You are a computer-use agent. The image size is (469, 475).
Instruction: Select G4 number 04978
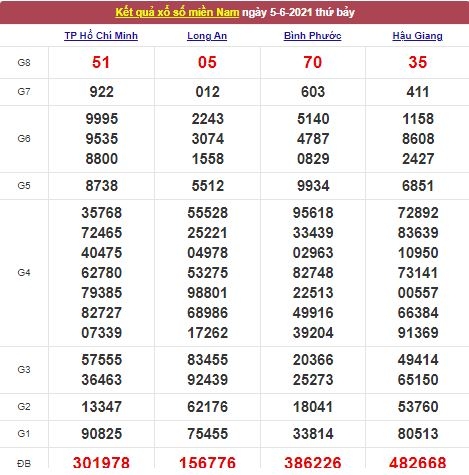(x=207, y=253)
